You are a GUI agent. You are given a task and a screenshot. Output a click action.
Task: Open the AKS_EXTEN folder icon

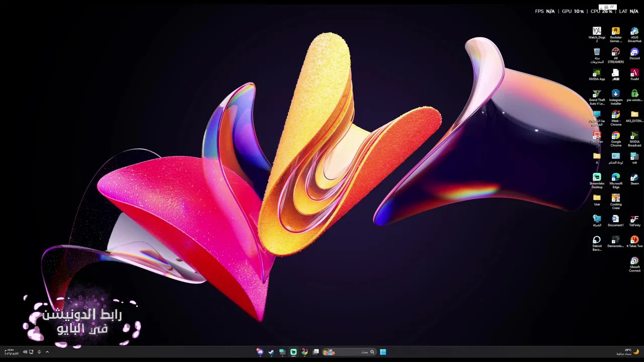click(x=634, y=117)
